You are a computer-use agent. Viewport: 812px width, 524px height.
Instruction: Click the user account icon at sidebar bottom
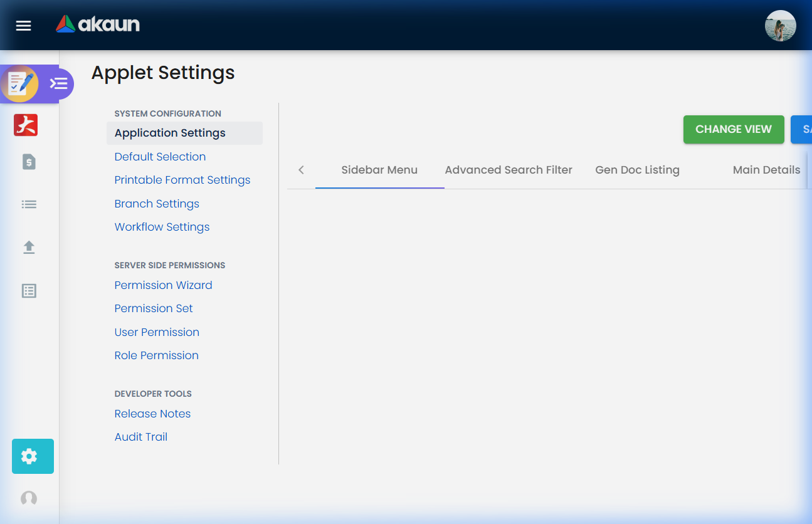point(28,498)
